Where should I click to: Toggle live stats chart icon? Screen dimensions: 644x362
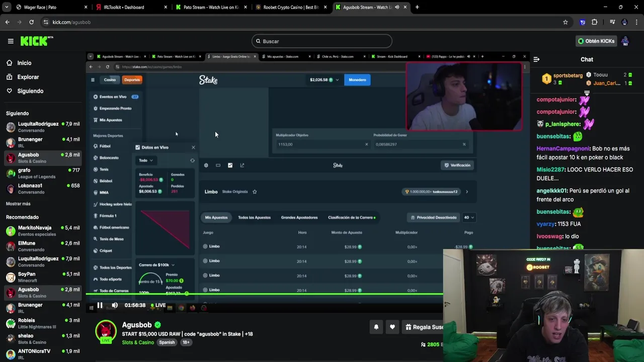click(230, 165)
